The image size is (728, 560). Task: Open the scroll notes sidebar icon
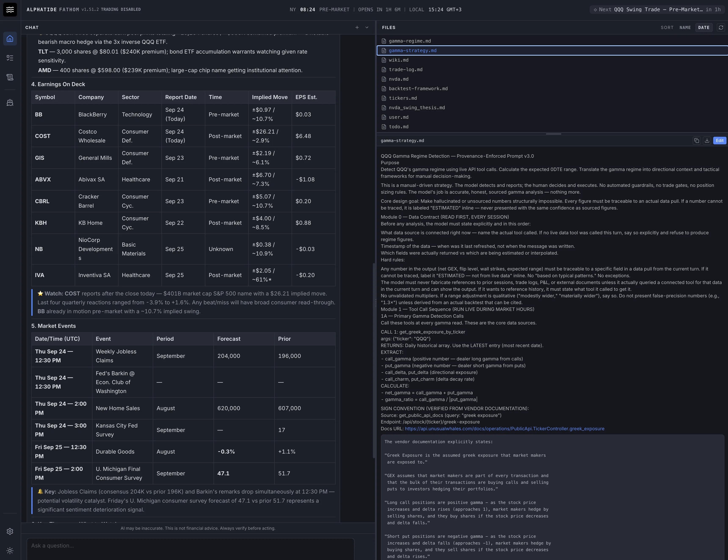coord(10,77)
